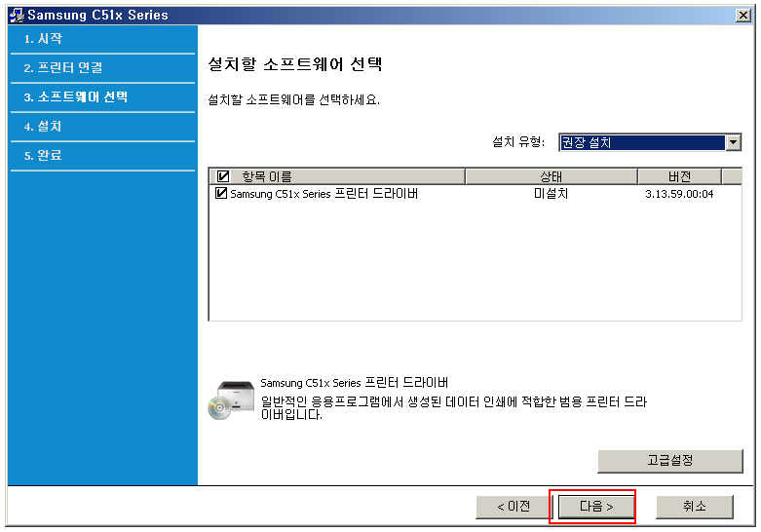Viewport: 761px width, 532px height.
Task: Click the printer and CD icon
Action: (231, 399)
